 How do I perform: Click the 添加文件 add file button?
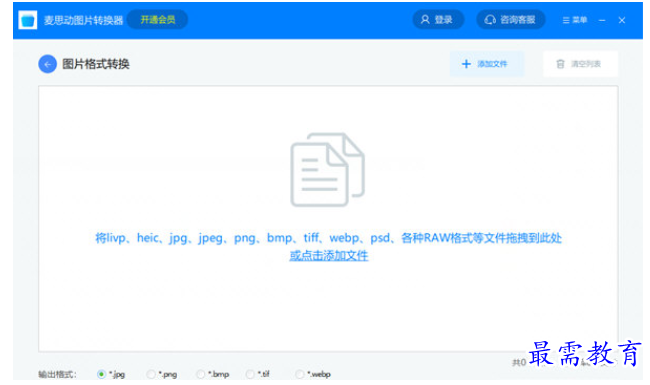(487, 64)
